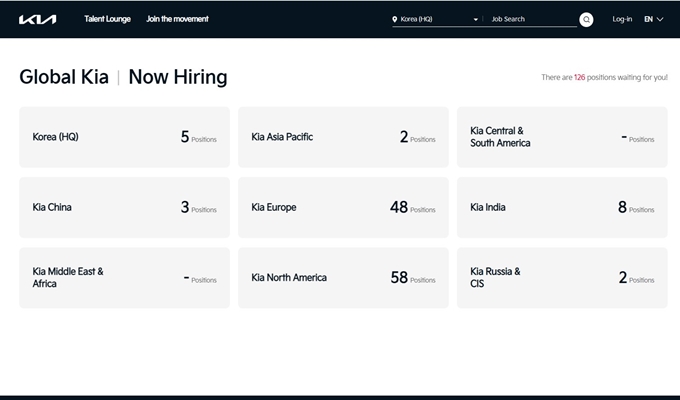Viewport: 680px width, 400px height.
Task: Open the Kia Asia Pacific card
Action: 343,137
